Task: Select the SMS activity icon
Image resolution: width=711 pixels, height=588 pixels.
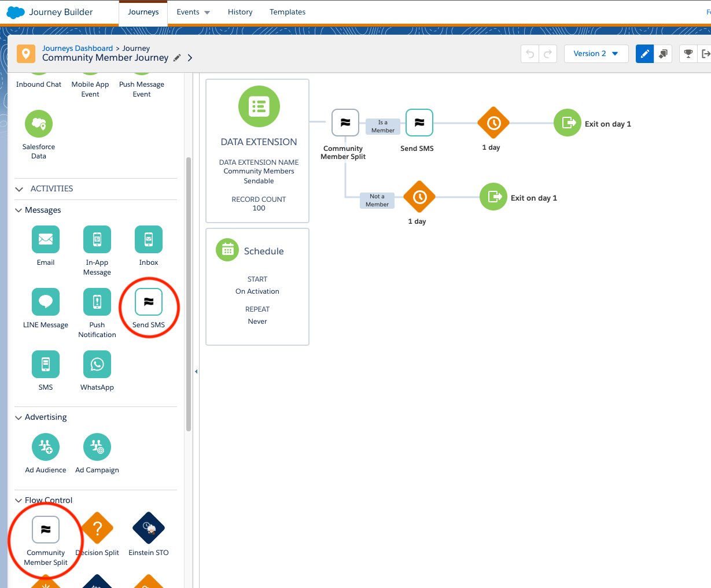Action: [x=46, y=364]
